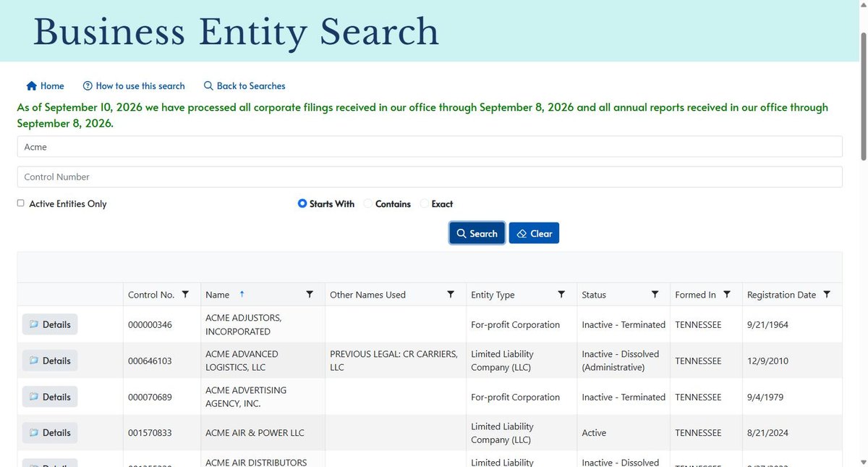
Task: Sort by the Status column header
Action: tap(594, 295)
